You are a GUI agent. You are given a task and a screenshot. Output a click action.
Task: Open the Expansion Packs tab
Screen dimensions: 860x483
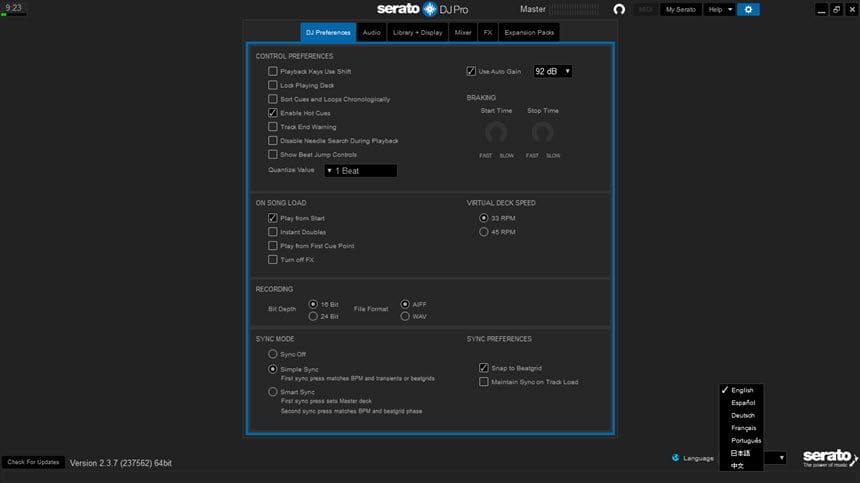[x=529, y=32]
